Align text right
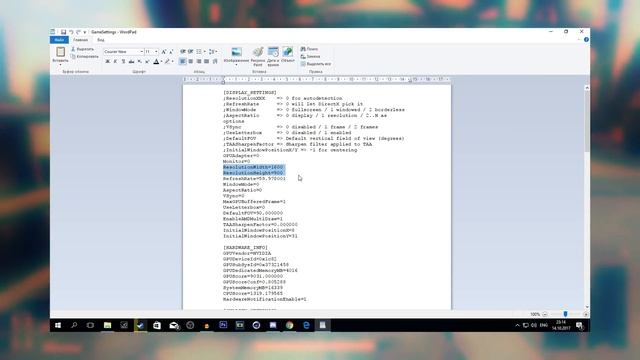Viewport: 640px width, 360px height. (x=199, y=61)
